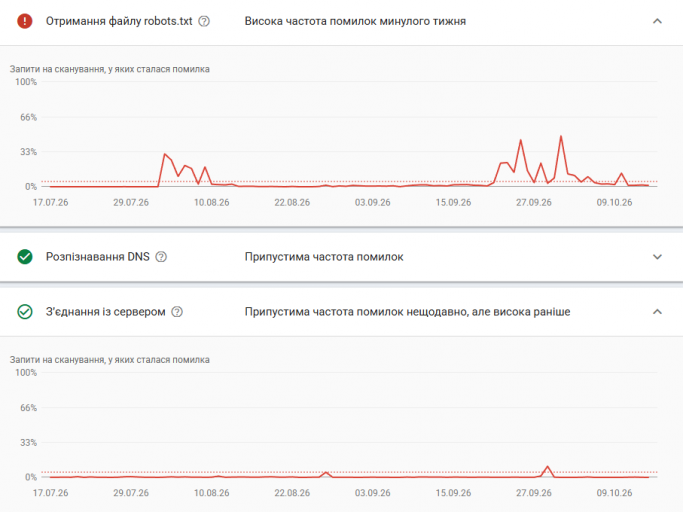Screen dimensions: 683x512
Task: Click 17.07.26 date label on robots.txt chart
Action: pyautogui.click(x=51, y=202)
